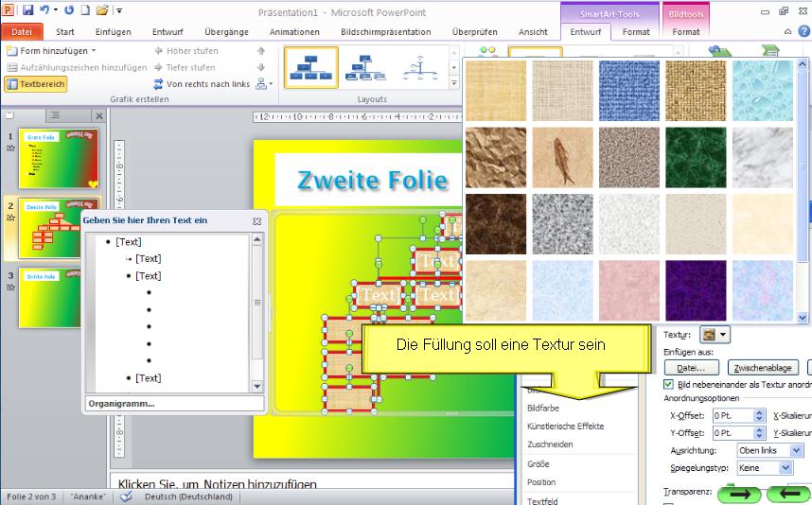The height and width of the screenshot is (505, 812).
Task: Open the 'Form hinzufügen' dropdown arrow
Action: point(94,50)
